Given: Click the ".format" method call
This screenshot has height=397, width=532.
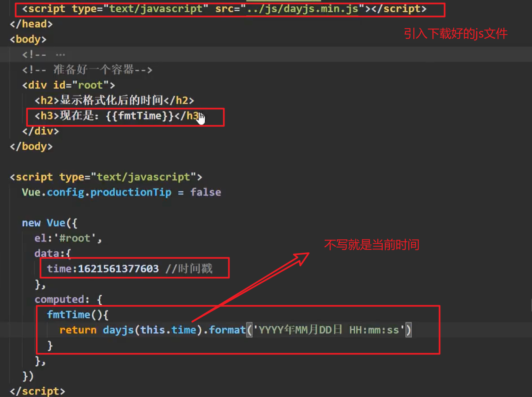Looking at the screenshot, I should (225, 330).
